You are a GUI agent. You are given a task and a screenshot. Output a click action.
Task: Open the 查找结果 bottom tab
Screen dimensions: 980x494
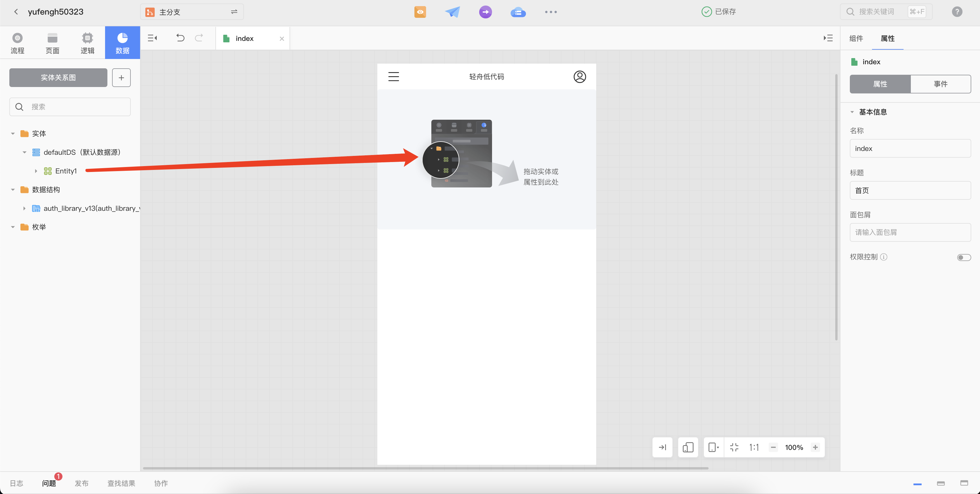[x=121, y=483]
